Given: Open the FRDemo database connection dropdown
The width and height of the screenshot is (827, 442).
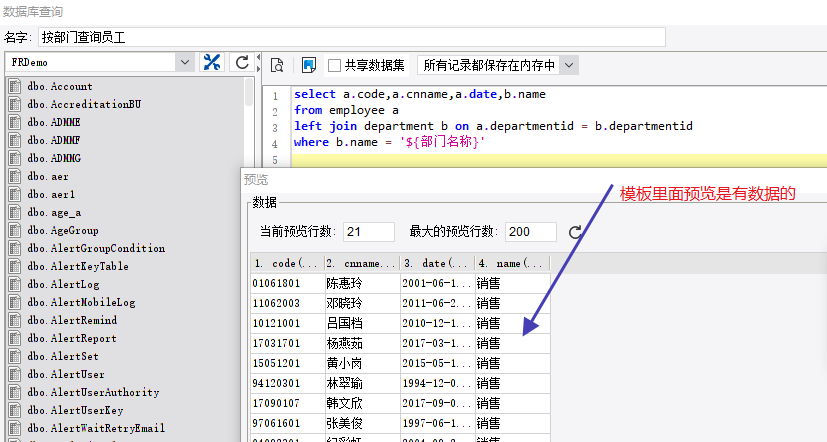Looking at the screenshot, I should click(x=184, y=63).
